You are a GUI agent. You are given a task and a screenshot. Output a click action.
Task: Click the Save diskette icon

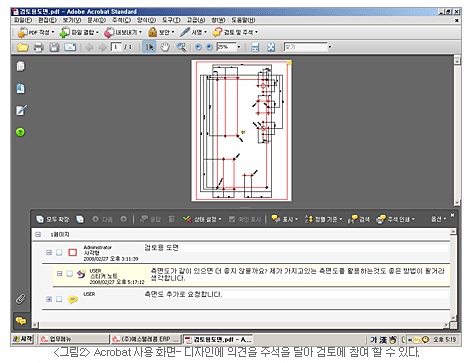(x=54, y=47)
